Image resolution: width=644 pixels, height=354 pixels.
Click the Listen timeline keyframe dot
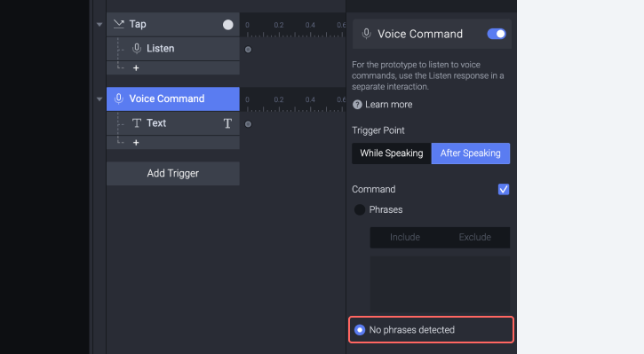click(x=248, y=50)
